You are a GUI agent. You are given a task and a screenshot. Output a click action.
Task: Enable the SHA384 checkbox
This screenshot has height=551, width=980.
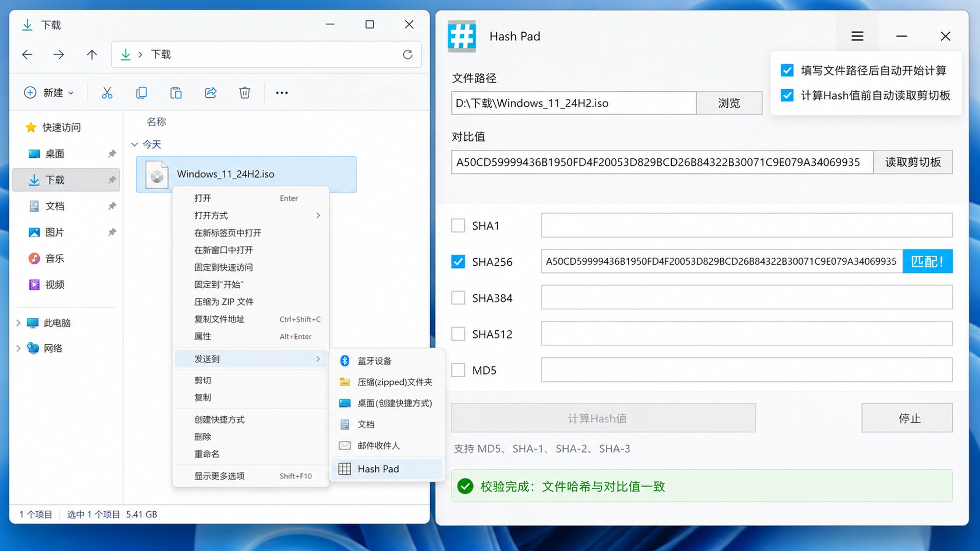point(458,298)
